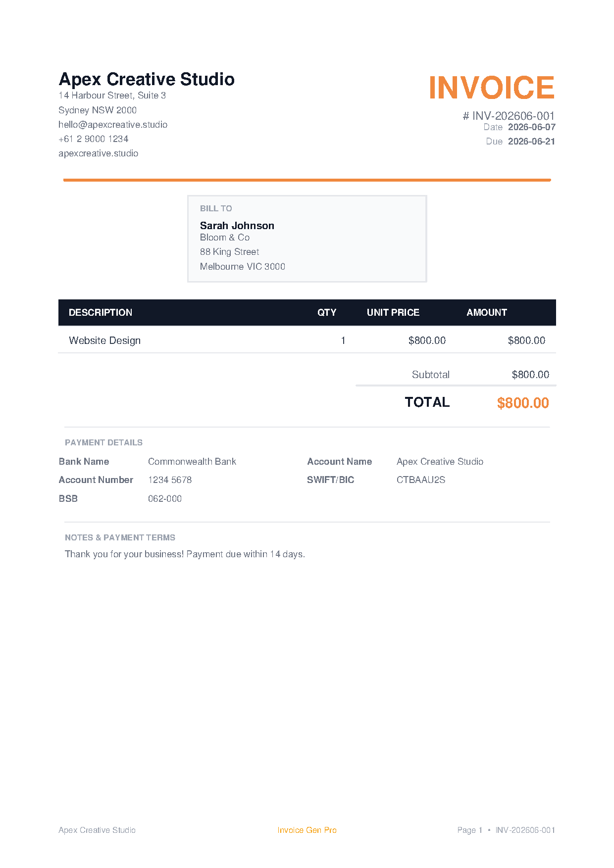Viewport: 614px width, 868px height.
Task: Click the DESCRIPTION column header
Action: (x=101, y=313)
